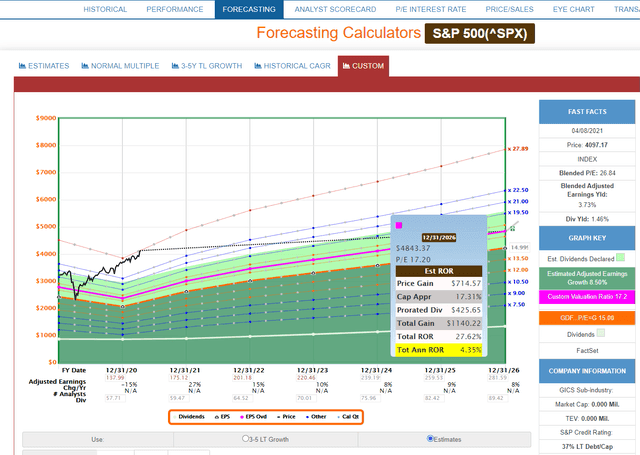Viewport: 640px width, 455px height.
Task: Click the Estimated Adjusted Earnings Growth 8.50% swatch
Action: point(587,278)
